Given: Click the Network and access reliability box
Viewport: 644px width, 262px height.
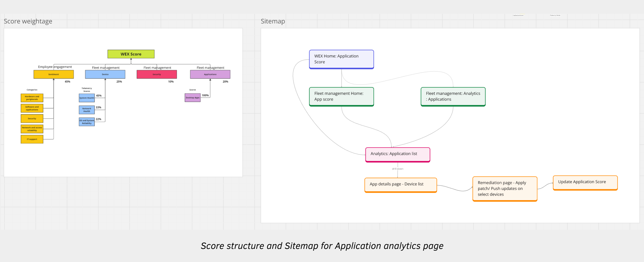Looking at the screenshot, I should (32, 129).
